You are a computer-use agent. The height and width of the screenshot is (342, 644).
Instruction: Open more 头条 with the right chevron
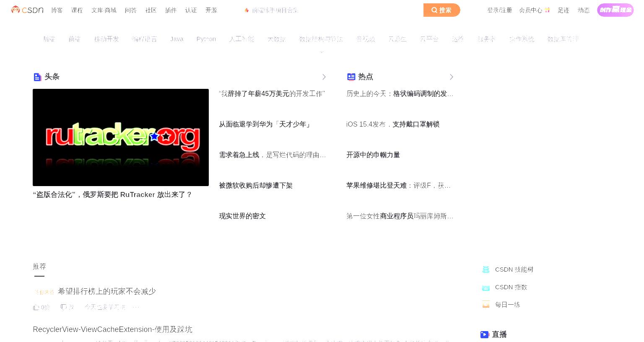click(324, 77)
